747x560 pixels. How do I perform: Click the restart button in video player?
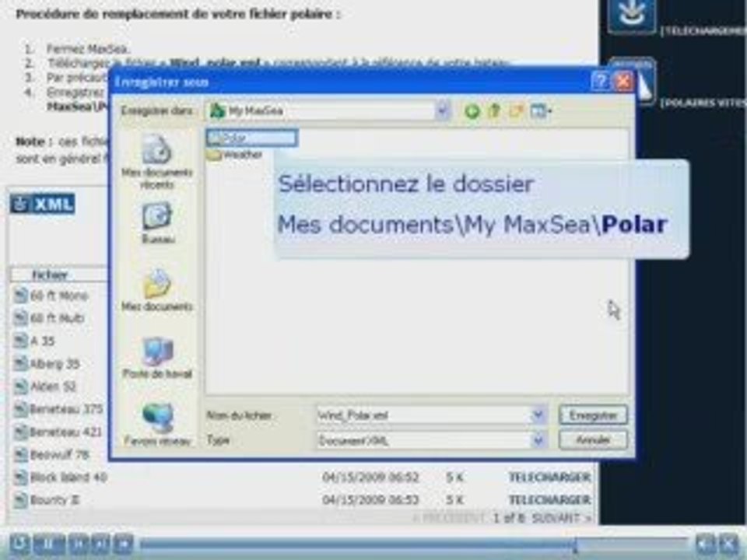(x=19, y=544)
